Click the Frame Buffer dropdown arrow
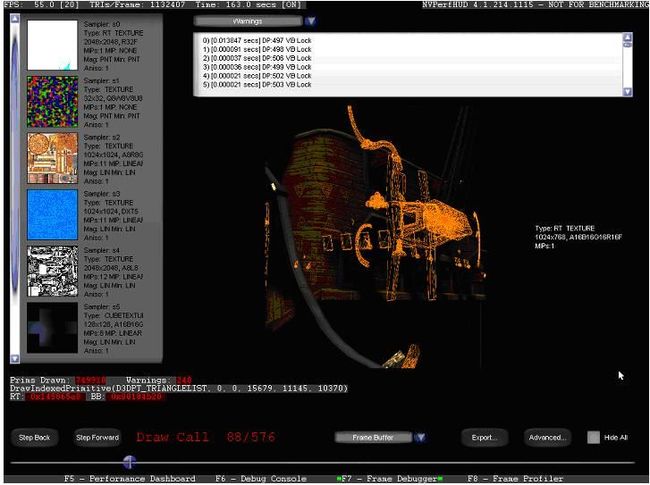Image resolution: width=650 pixels, height=485 pixels. [420, 437]
